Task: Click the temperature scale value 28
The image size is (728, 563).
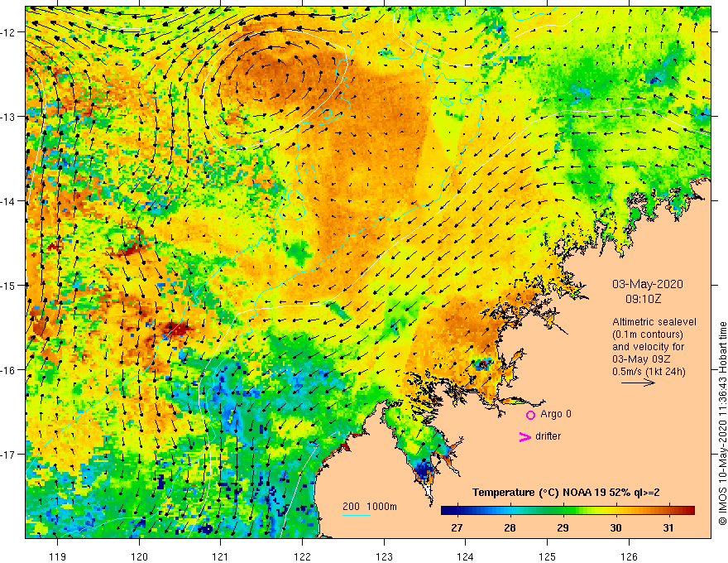Action: point(510,527)
